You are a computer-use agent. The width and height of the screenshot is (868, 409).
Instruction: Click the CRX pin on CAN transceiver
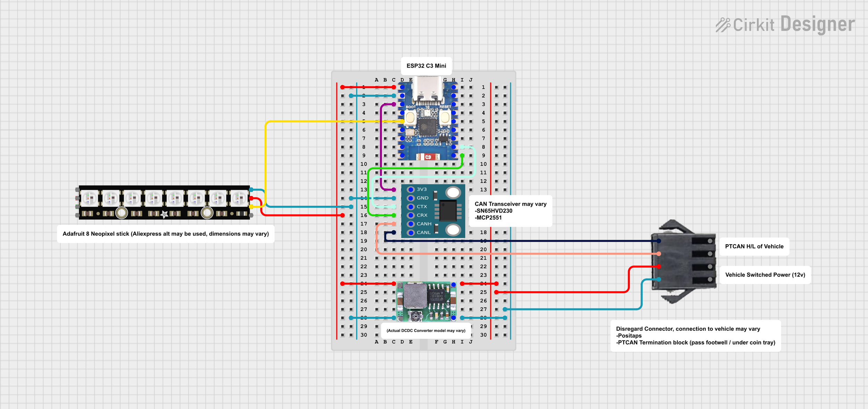click(x=411, y=215)
